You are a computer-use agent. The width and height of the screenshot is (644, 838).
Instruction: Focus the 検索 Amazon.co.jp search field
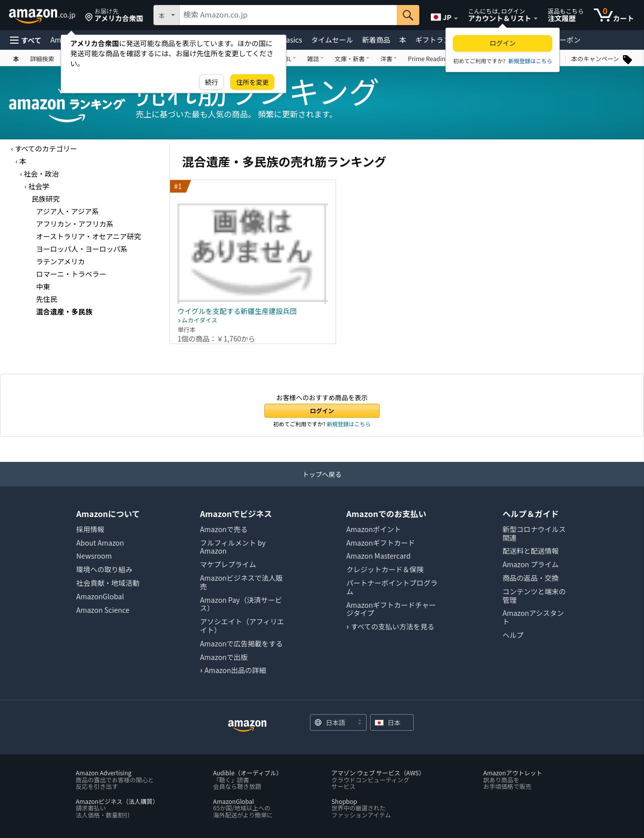[x=288, y=15]
